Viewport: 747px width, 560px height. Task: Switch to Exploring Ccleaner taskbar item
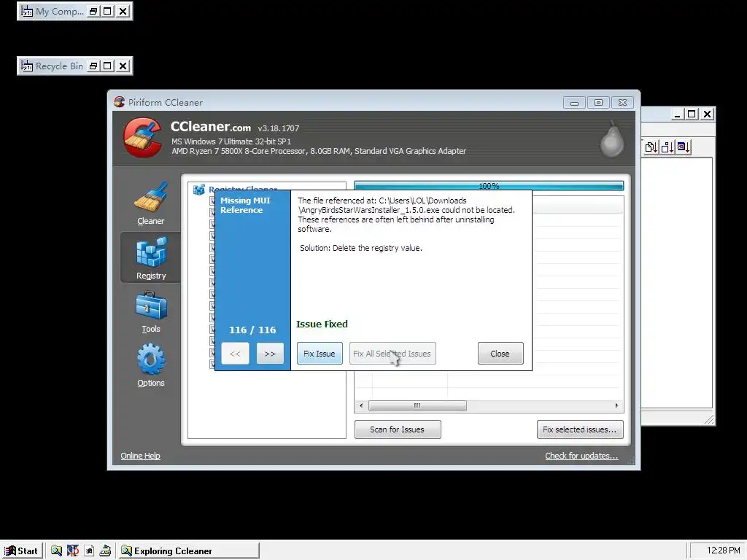tap(189, 551)
